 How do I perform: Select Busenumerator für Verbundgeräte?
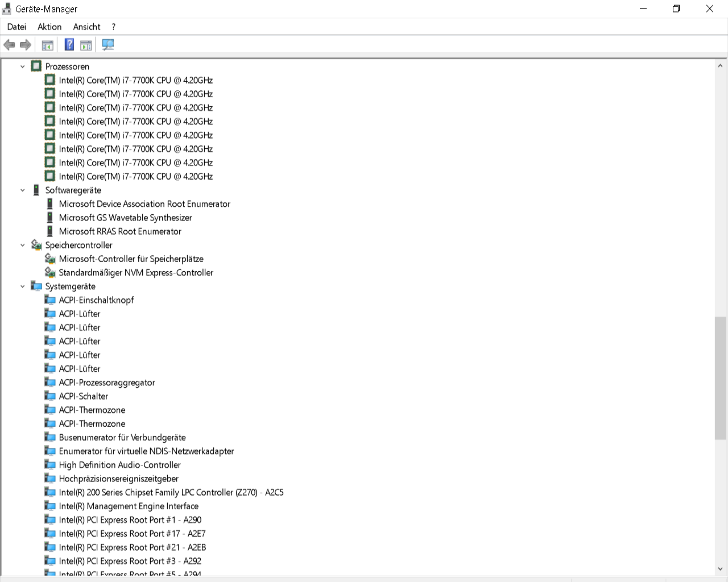[x=122, y=437]
